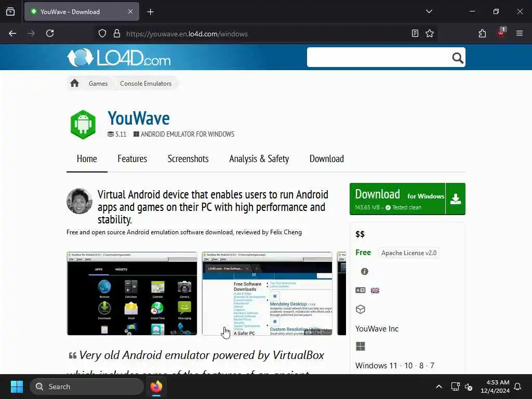This screenshot has height=399, width=532.
Task: Click the download arrow icon on green button
Action: [x=455, y=199]
